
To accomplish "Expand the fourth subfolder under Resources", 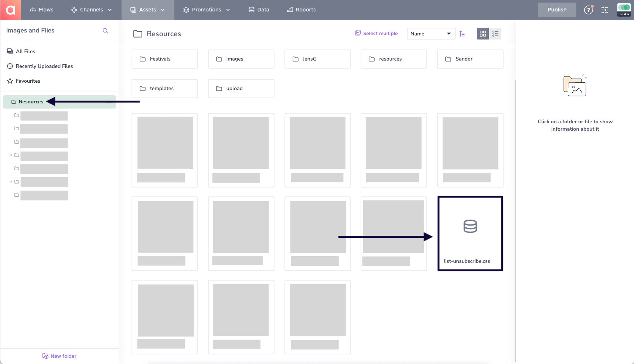I will 11,155.
